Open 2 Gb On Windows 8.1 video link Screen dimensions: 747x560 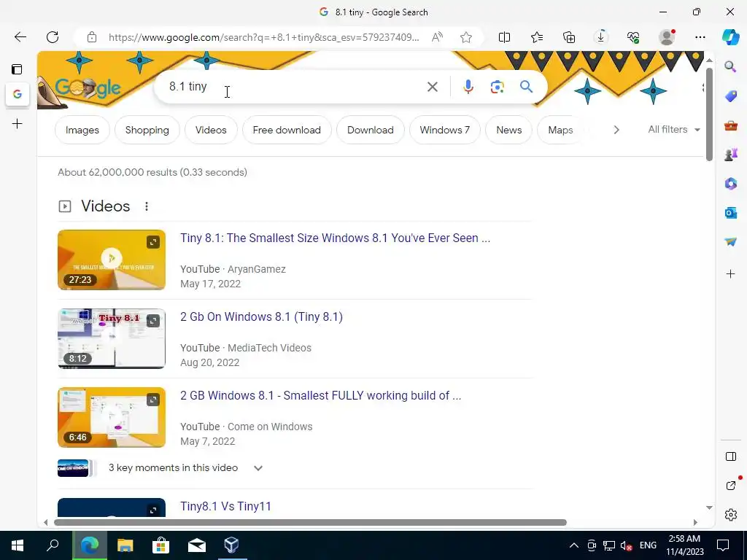pos(261,316)
